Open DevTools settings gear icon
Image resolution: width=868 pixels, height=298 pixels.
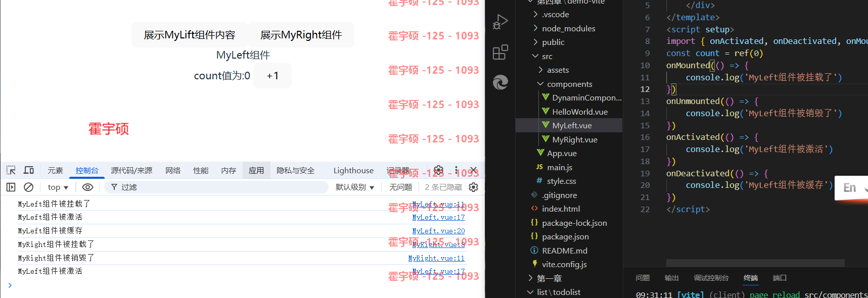438,170
